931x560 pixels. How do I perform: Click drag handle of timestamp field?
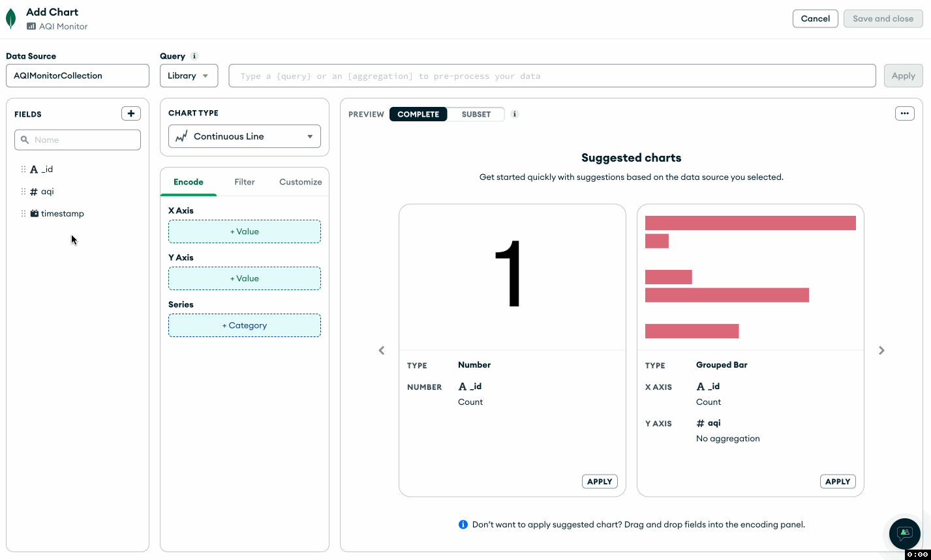tap(23, 214)
